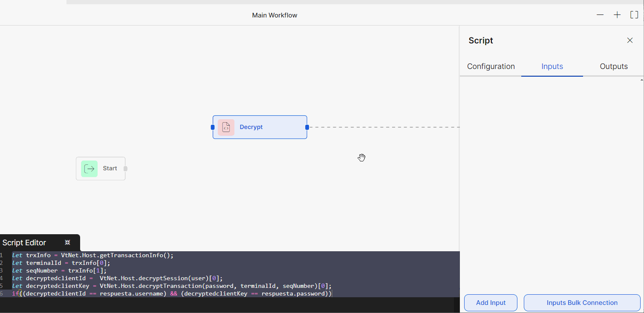Close the Script panel

[630, 40]
